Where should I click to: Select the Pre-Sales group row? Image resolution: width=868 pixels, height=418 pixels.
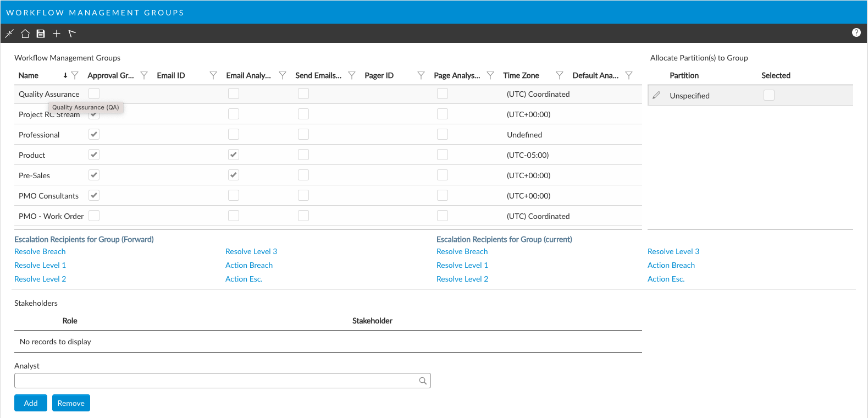(34, 175)
